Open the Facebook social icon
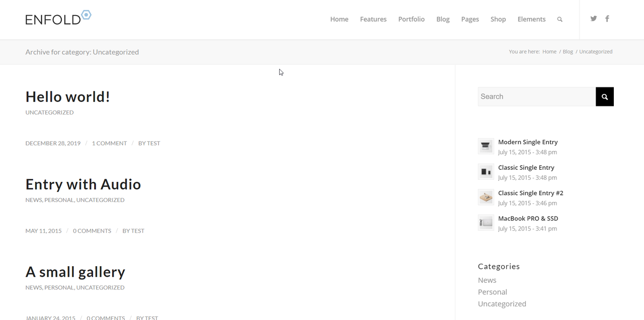The width and height of the screenshot is (644, 320). (x=607, y=19)
